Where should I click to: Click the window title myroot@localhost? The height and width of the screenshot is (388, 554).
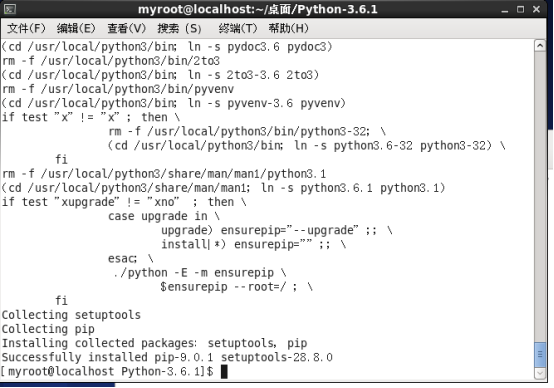[258, 10]
